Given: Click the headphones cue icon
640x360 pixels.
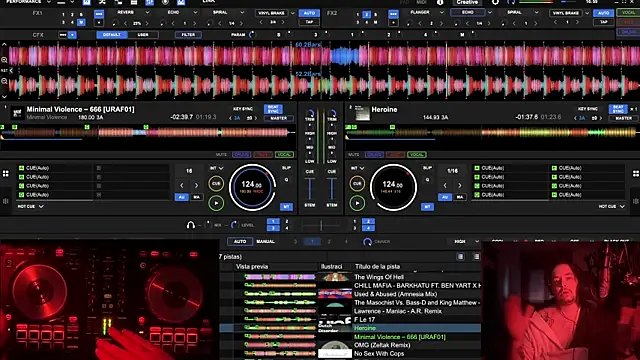Looking at the screenshot, I should pos(190,225).
